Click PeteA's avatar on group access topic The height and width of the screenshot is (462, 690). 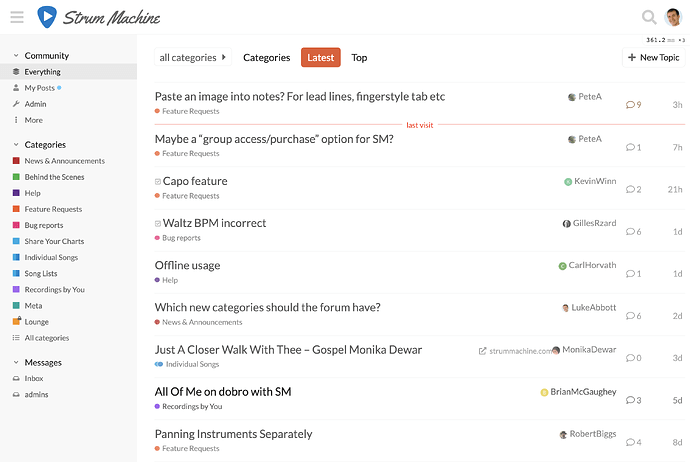click(x=572, y=139)
